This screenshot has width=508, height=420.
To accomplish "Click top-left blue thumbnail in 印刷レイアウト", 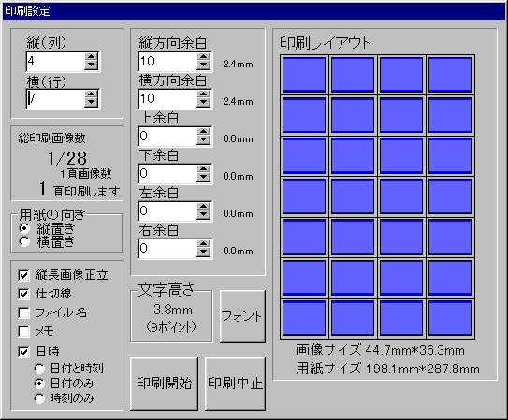I will (304, 75).
